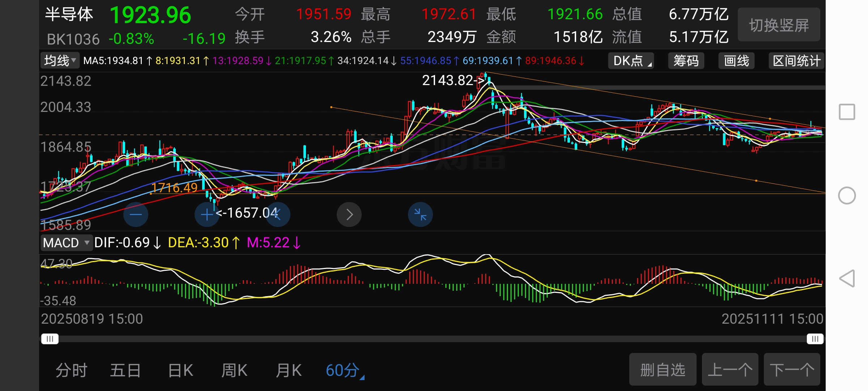Tap the Android circle home icon
This screenshot has width=868, height=391.
[x=847, y=196]
